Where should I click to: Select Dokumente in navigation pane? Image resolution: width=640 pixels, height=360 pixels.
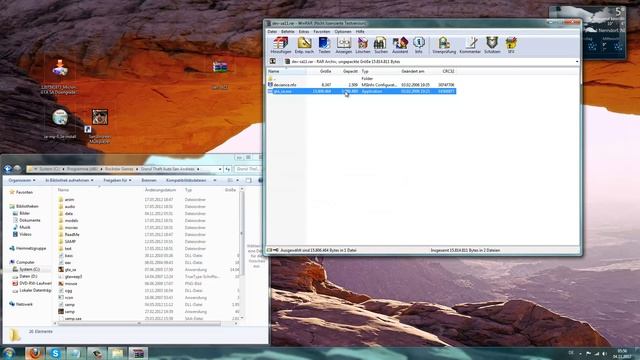[29, 220]
